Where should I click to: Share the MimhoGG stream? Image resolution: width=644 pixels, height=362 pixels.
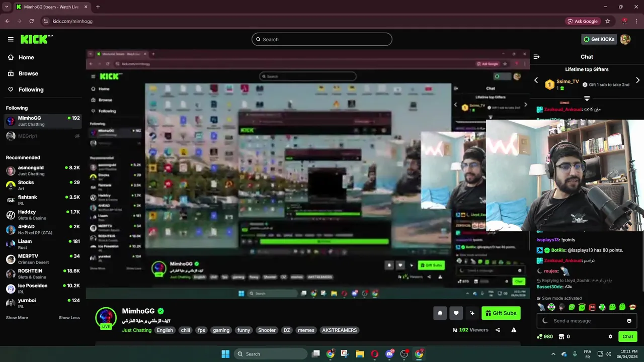click(498, 330)
